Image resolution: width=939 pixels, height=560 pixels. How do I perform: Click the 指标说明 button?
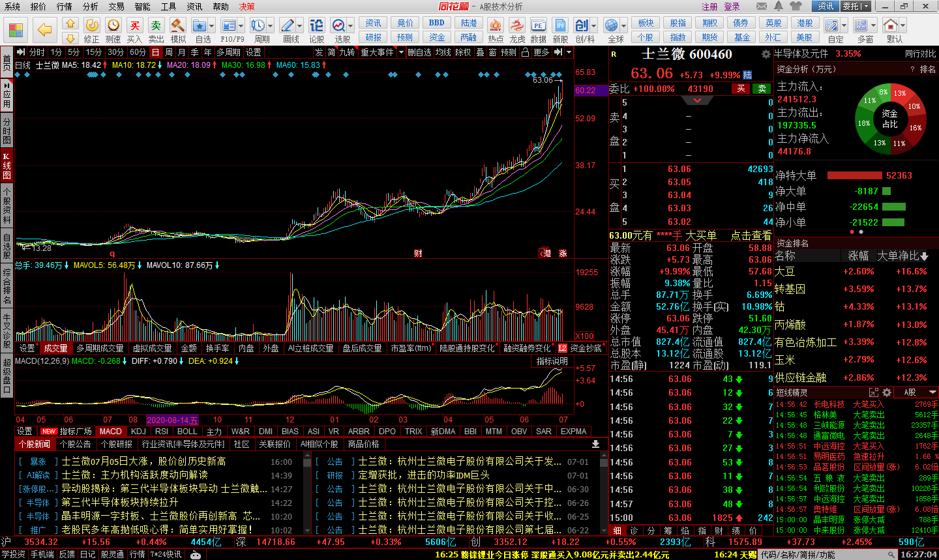point(552,361)
